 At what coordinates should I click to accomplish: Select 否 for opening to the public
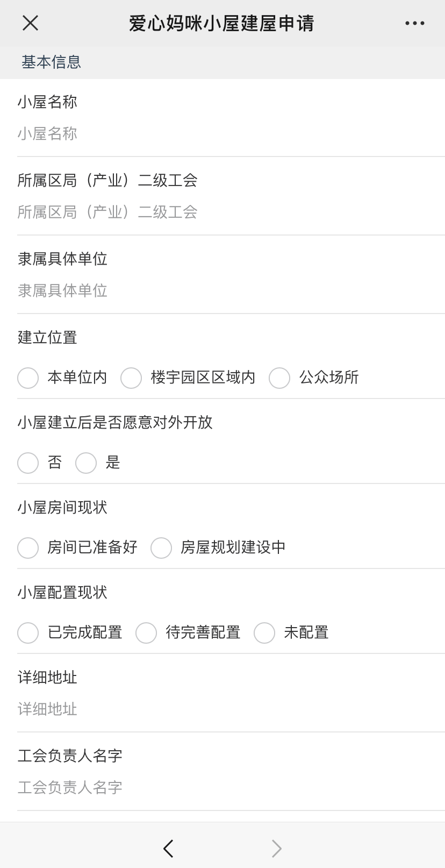point(28,463)
